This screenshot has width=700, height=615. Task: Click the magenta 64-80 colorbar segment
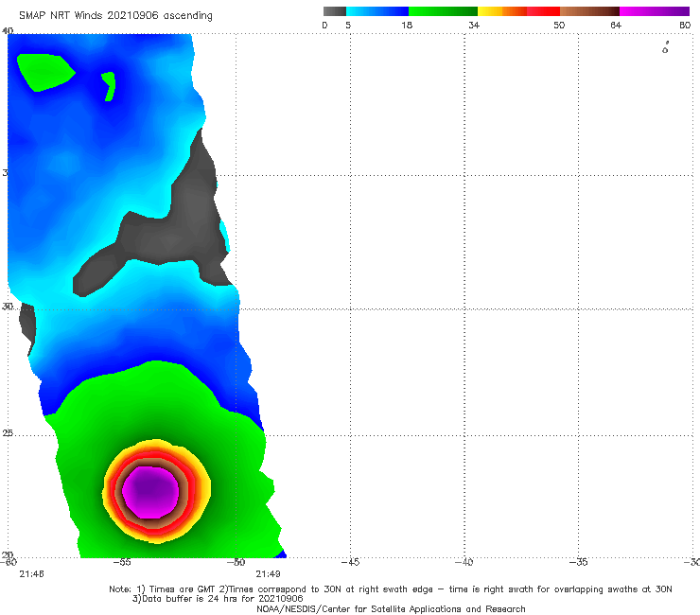pyautogui.click(x=655, y=11)
